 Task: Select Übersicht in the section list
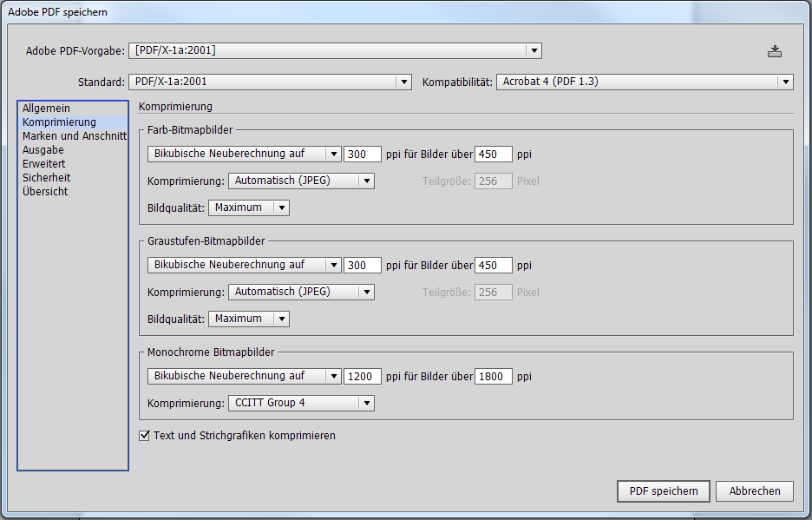pos(73,191)
